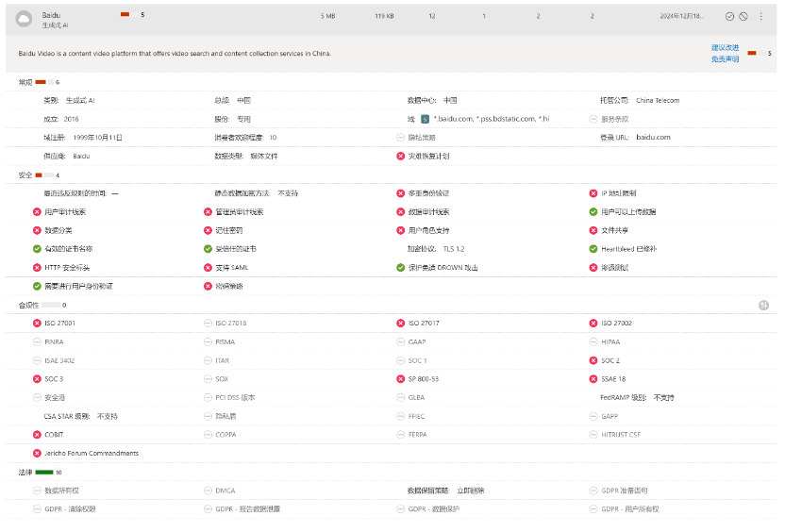785x532 pixels.
Task: Click the red X icon for ISO 27017
Action: pyautogui.click(x=400, y=324)
